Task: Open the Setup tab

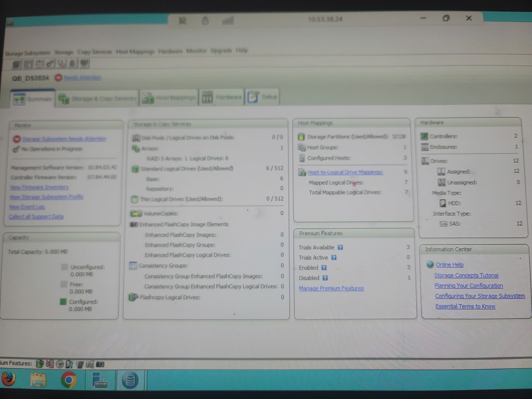Action: point(262,97)
